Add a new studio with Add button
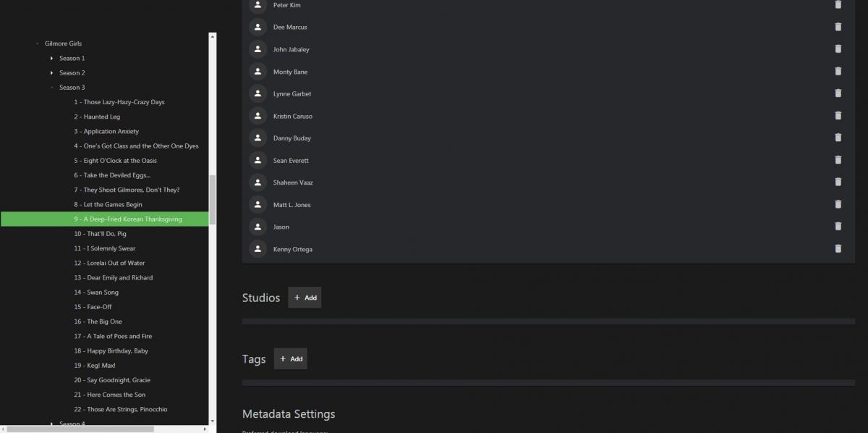868x433 pixels. click(305, 298)
